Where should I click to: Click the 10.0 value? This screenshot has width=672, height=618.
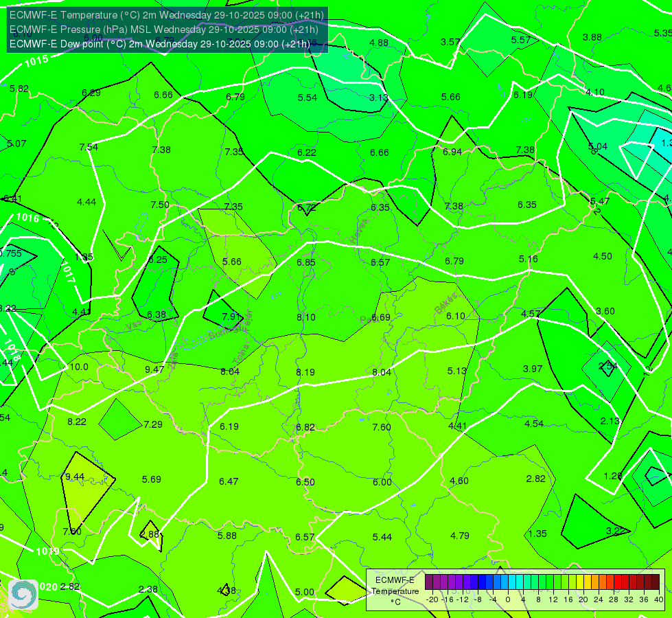(79, 367)
